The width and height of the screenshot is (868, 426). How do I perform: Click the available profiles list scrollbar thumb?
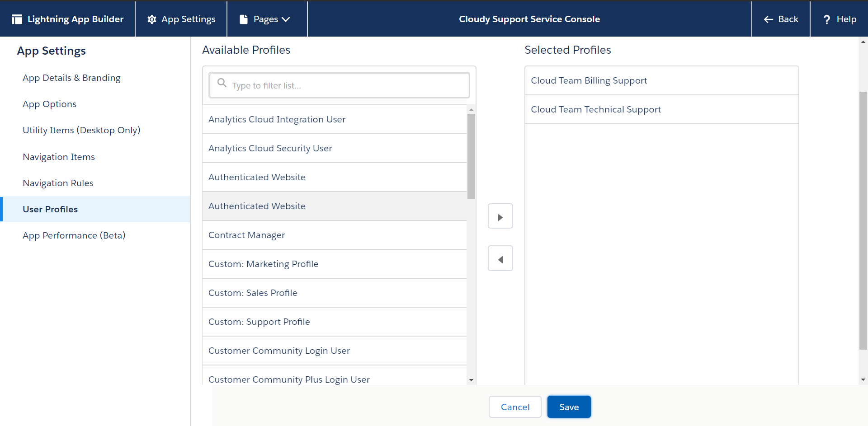click(x=471, y=156)
